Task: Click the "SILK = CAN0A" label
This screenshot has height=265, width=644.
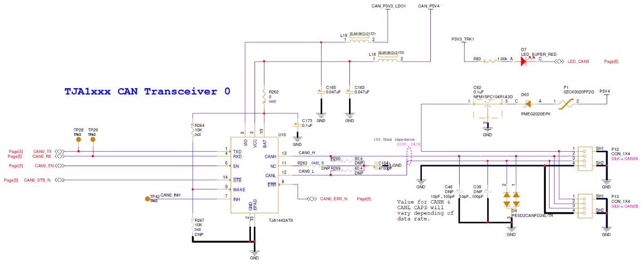Action: 625,159
